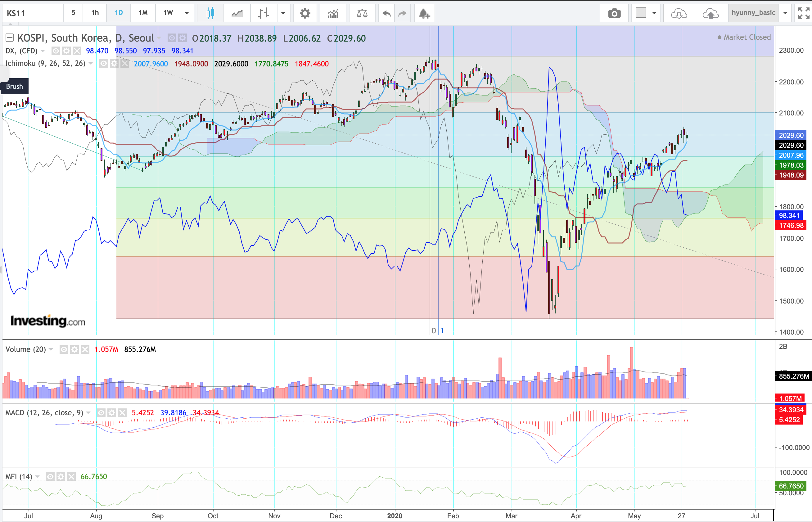812x522 pixels.
Task: Load chart layout from cloud icon
Action: [x=679, y=13]
